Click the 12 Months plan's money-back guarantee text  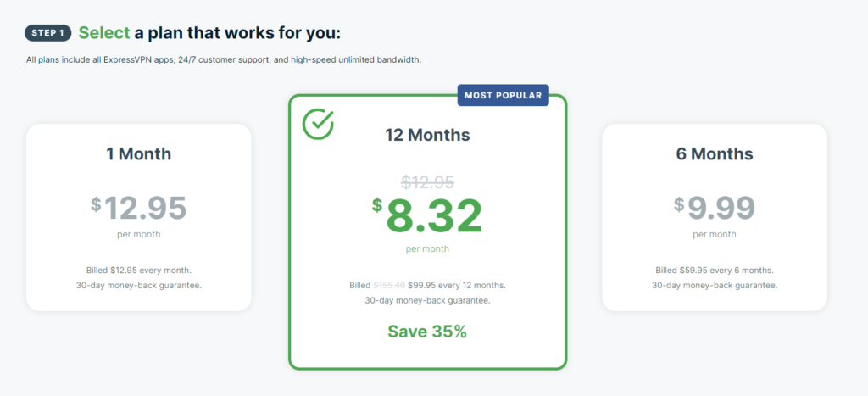click(x=427, y=300)
